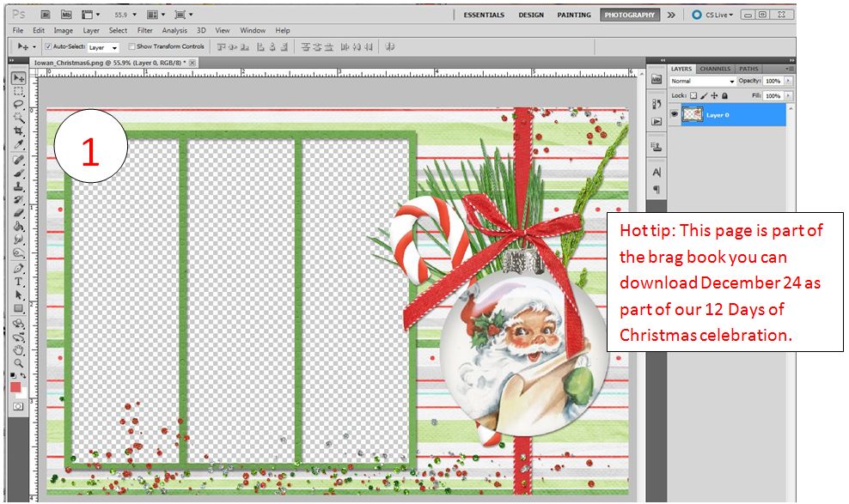Select the Path Selection tool
Image resolution: width=849 pixels, height=504 pixels.
click(x=18, y=295)
